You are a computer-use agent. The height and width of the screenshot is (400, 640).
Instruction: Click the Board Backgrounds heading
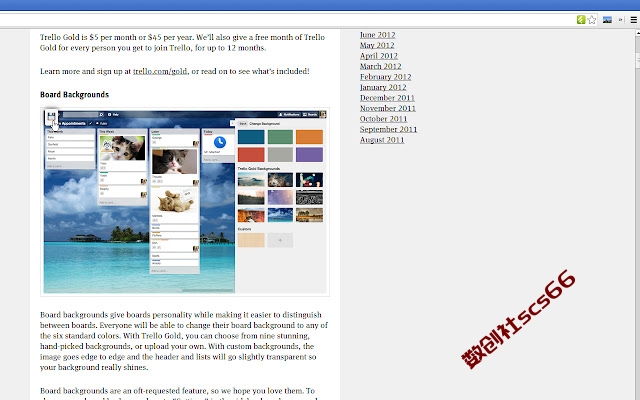[74, 95]
